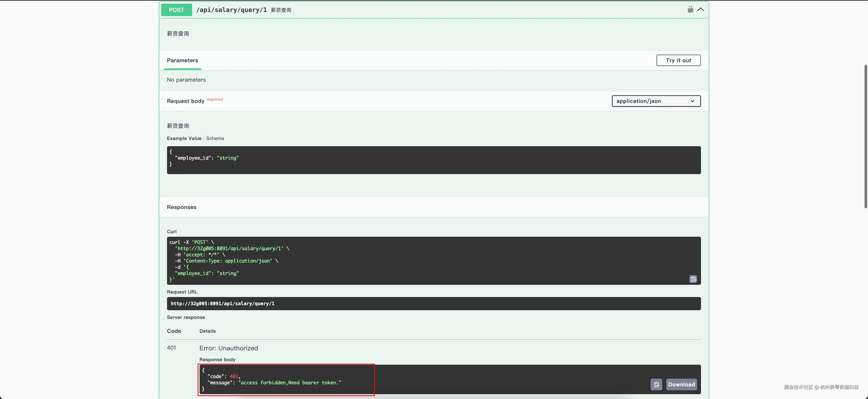Copy the response body to clipboard

click(656, 384)
